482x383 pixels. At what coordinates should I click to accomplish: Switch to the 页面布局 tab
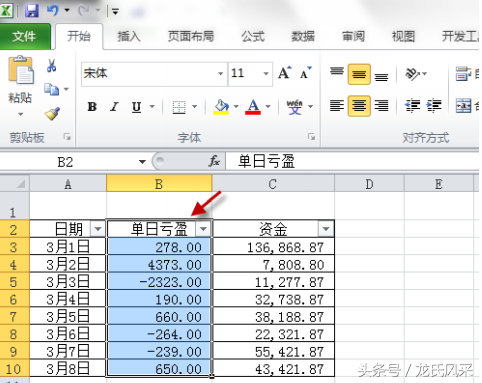coord(190,36)
